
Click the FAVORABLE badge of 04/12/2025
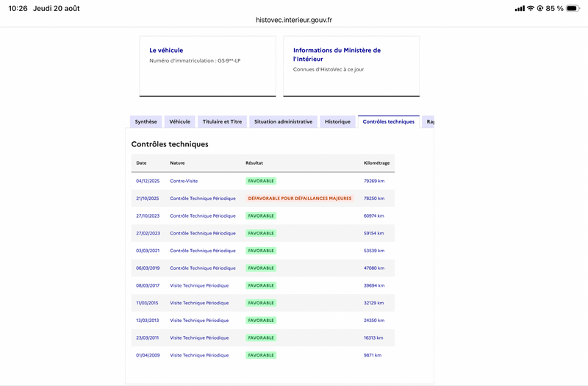tap(261, 181)
